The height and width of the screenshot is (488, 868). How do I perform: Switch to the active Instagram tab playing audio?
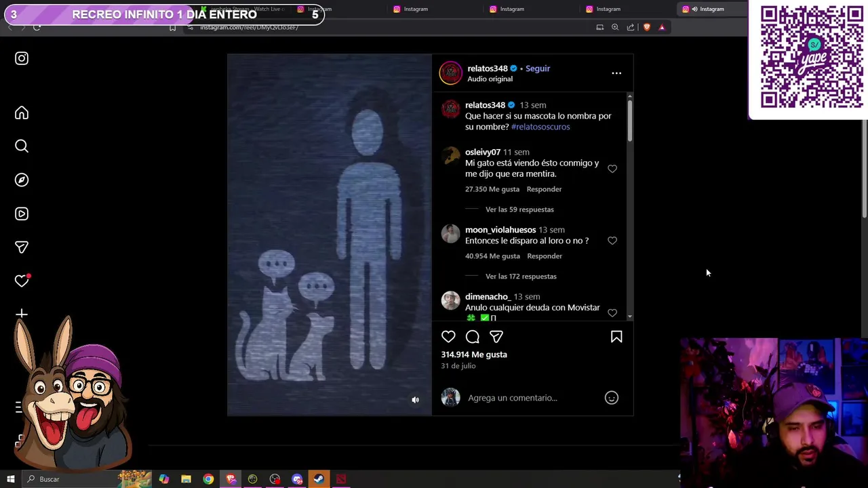[711, 9]
